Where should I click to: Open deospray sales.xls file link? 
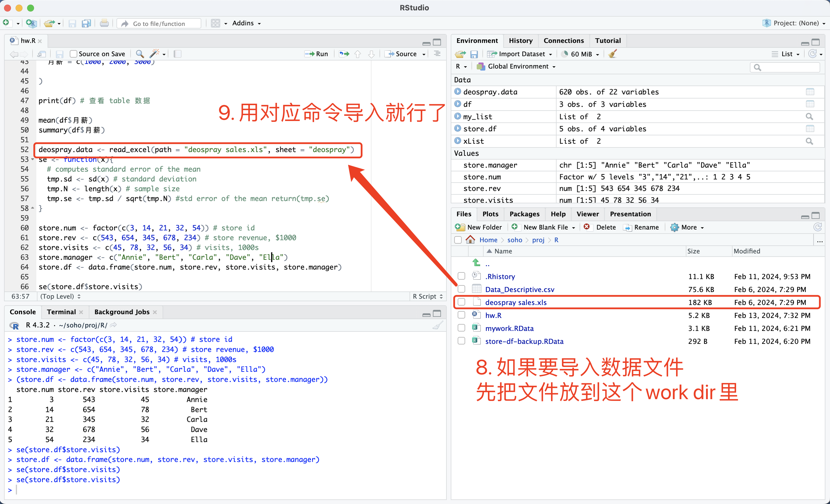(x=515, y=302)
